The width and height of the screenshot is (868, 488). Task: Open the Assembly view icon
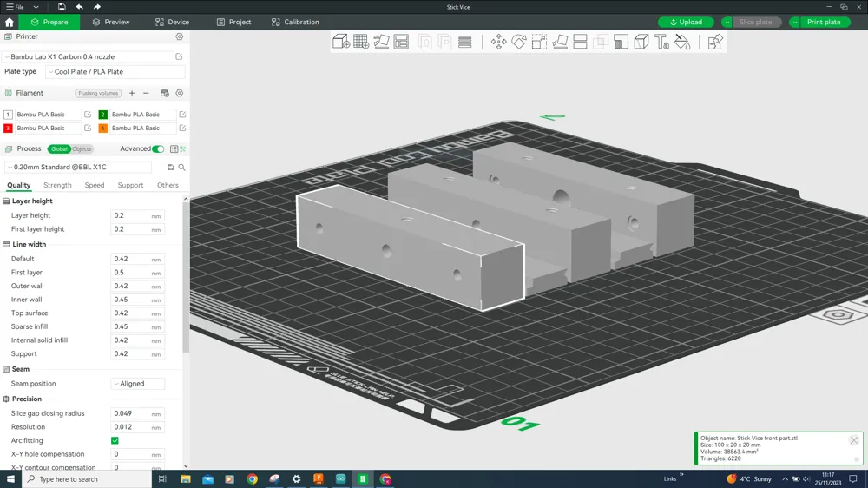(x=714, y=42)
